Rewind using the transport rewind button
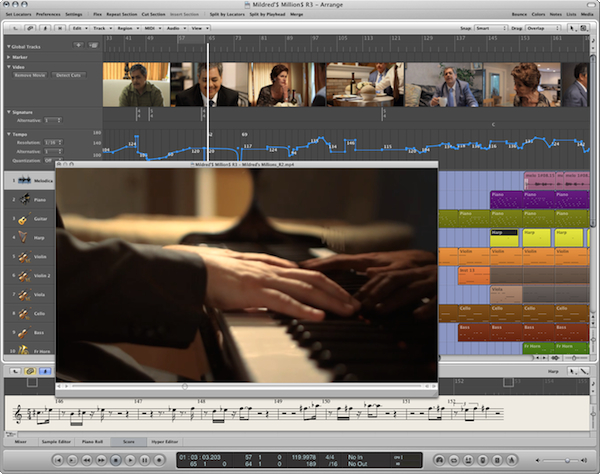 point(87,460)
